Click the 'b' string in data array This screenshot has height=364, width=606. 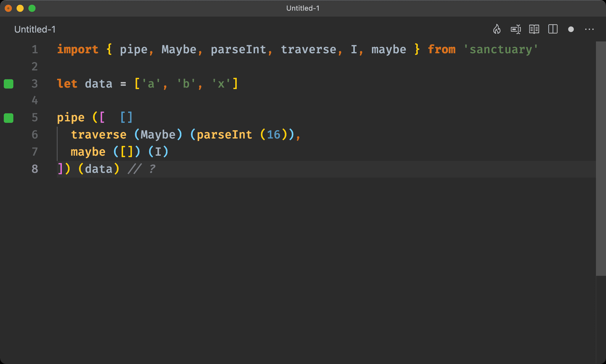point(186,84)
